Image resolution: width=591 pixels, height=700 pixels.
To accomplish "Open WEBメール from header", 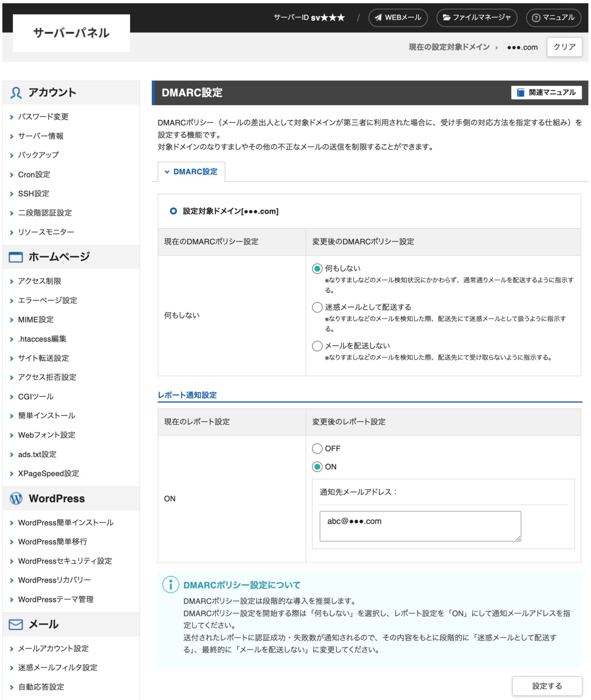I will pos(398,17).
